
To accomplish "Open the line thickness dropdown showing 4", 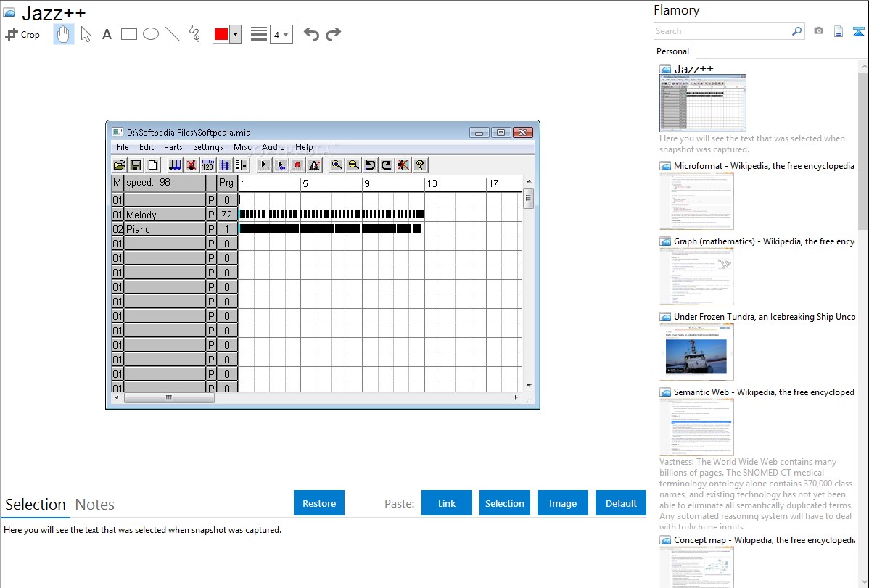I will tap(281, 34).
